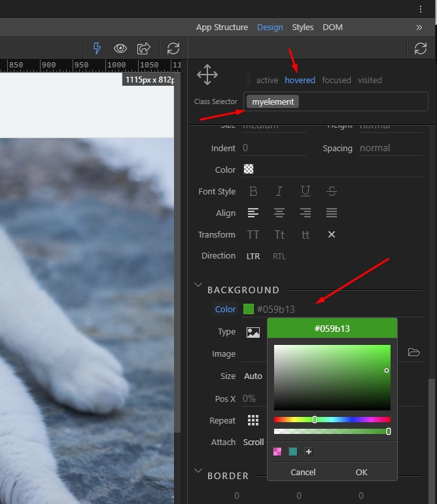This screenshot has height=504, width=437.
Task: Select LTR text direction
Action: tap(253, 256)
